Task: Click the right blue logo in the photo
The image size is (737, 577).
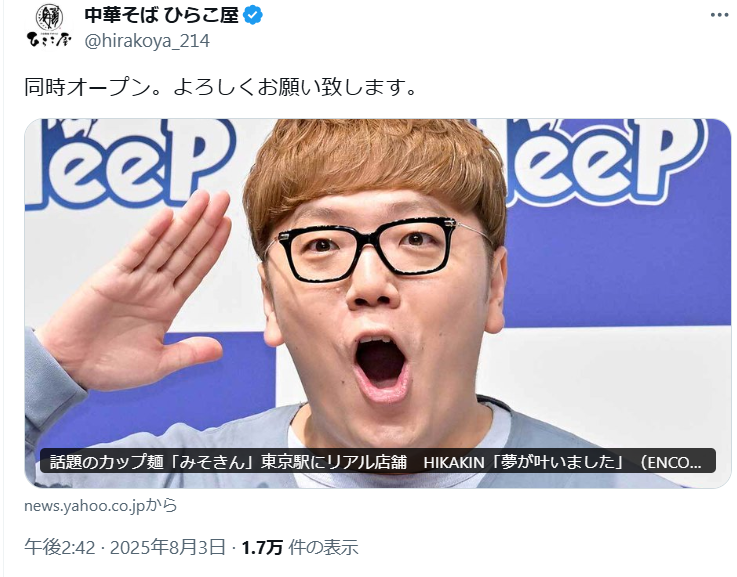Action: (604, 160)
